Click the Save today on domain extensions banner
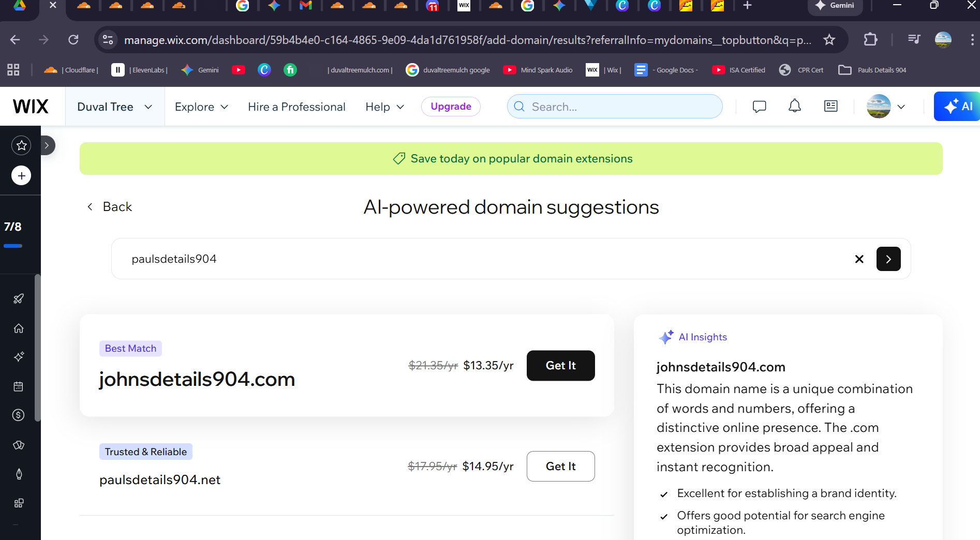This screenshot has width=980, height=540. point(511,159)
